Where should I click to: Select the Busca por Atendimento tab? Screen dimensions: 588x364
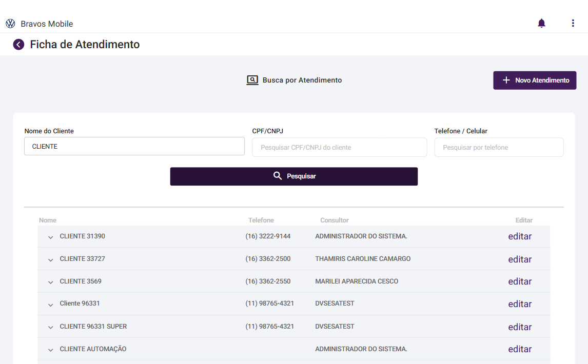[302, 80]
